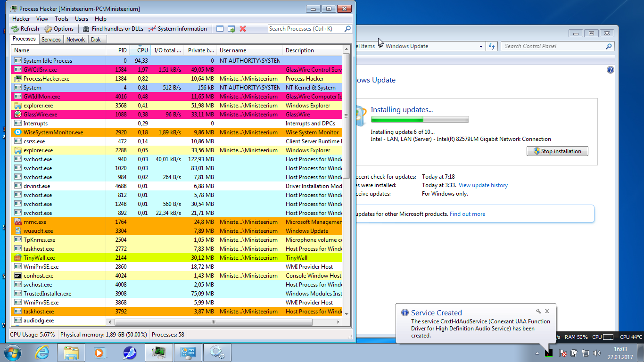The height and width of the screenshot is (362, 644).
Task: Expand the Control Panel address bar dropdown
Action: coord(481,46)
